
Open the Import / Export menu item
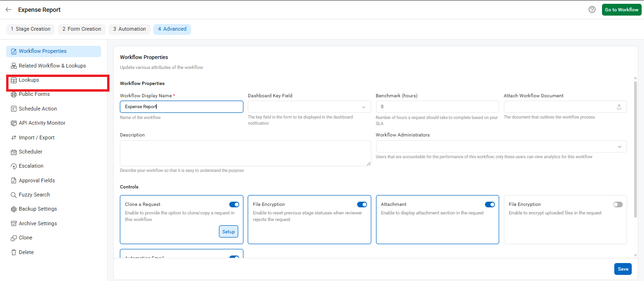54,137
